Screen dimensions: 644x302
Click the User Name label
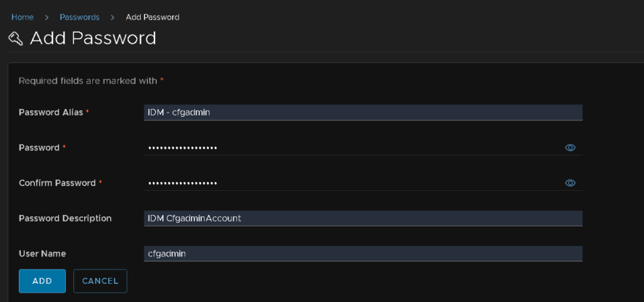[x=42, y=253]
